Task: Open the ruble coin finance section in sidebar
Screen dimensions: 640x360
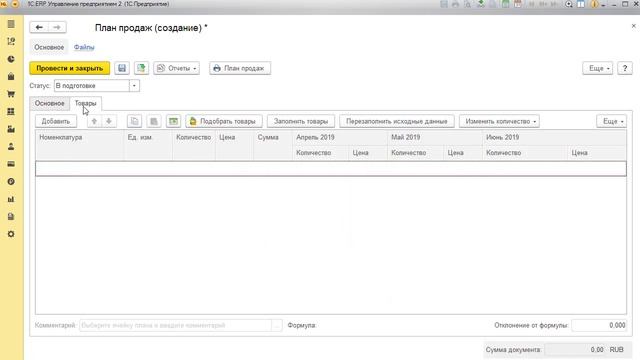Action: (x=11, y=182)
